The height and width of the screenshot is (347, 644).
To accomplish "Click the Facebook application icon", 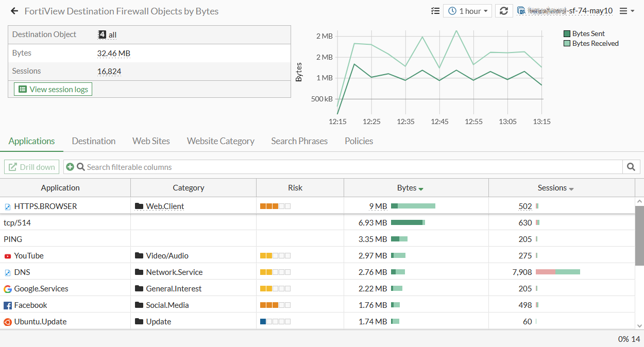I will (7, 305).
